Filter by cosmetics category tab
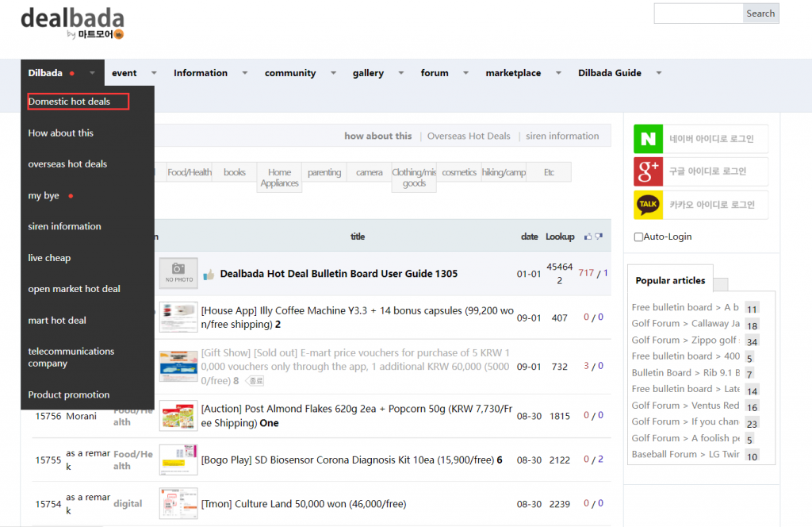Viewport: 812px width, 527px height. pyautogui.click(x=459, y=172)
